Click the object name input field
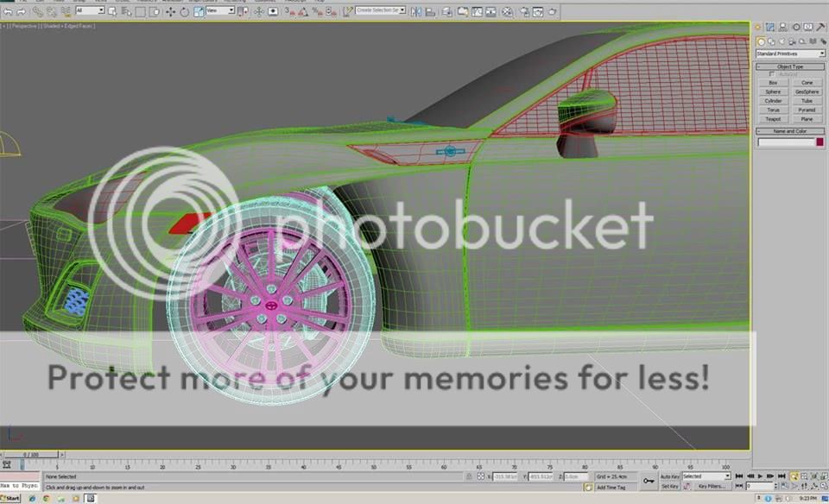829x504 pixels. pyautogui.click(x=786, y=142)
